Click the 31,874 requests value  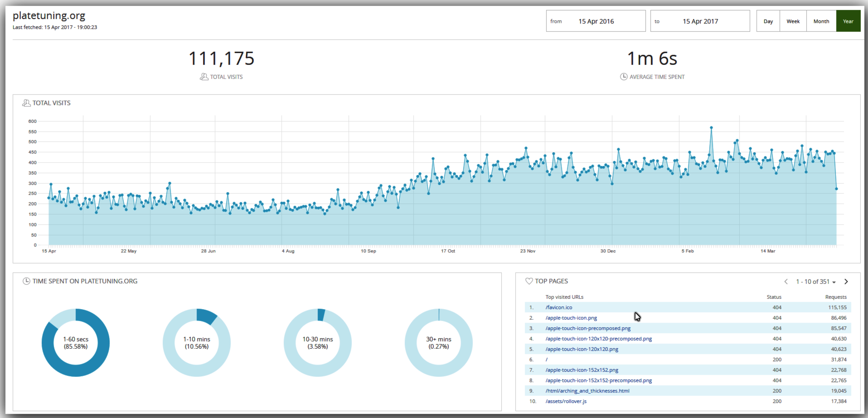pos(839,360)
